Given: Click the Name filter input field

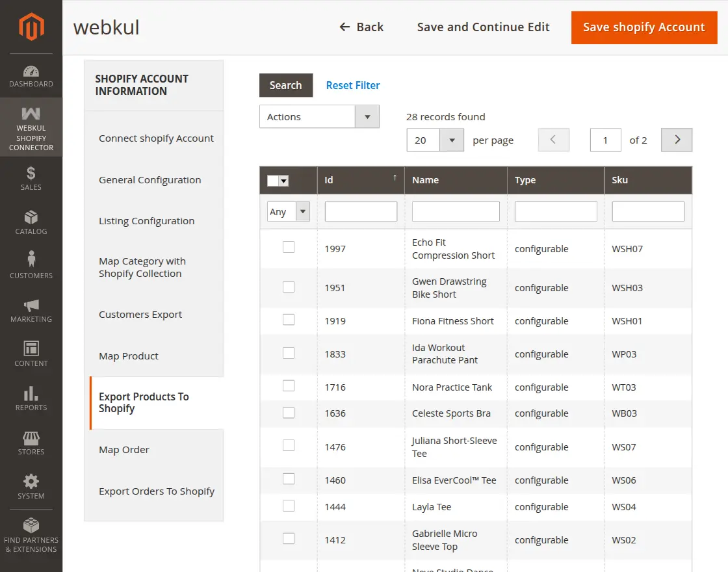Looking at the screenshot, I should [456, 211].
